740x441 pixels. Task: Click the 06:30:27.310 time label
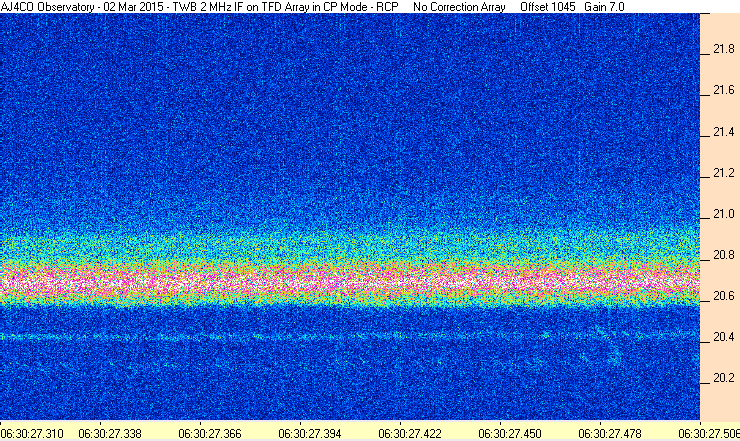tap(32, 433)
